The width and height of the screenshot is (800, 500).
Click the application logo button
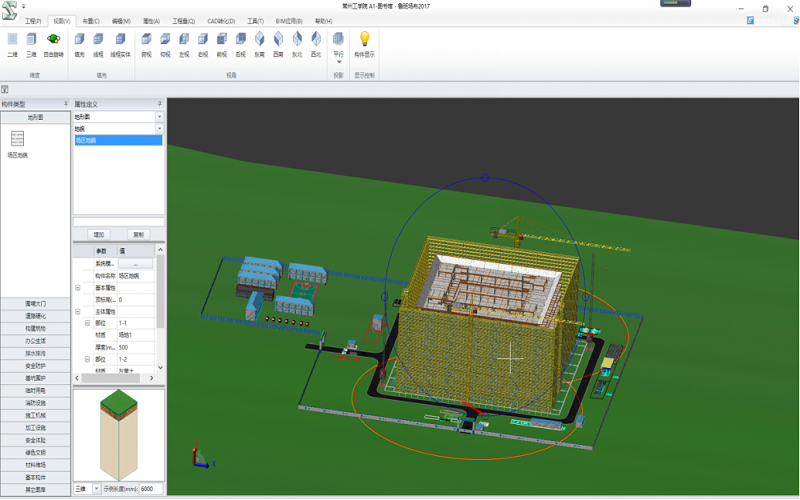click(9, 10)
